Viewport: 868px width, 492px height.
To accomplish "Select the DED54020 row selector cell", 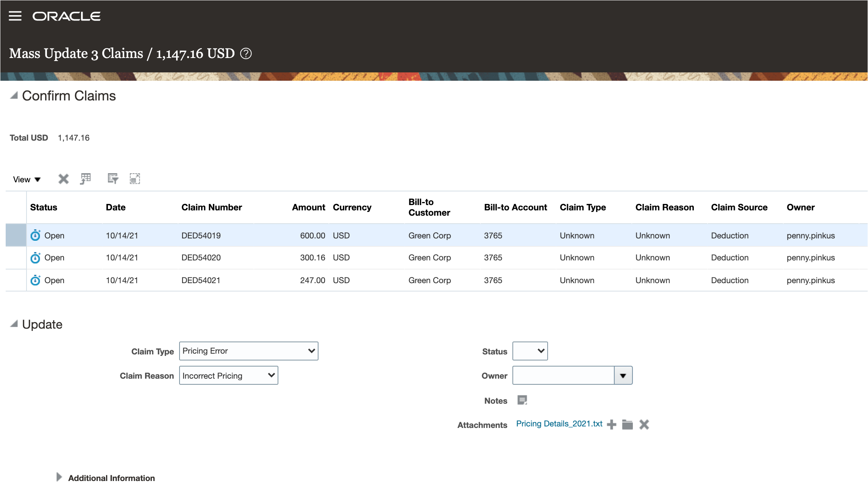I will coord(16,258).
